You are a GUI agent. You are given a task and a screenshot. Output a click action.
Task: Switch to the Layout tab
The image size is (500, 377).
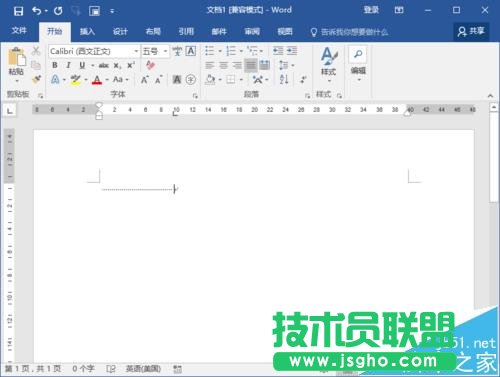pos(153,32)
